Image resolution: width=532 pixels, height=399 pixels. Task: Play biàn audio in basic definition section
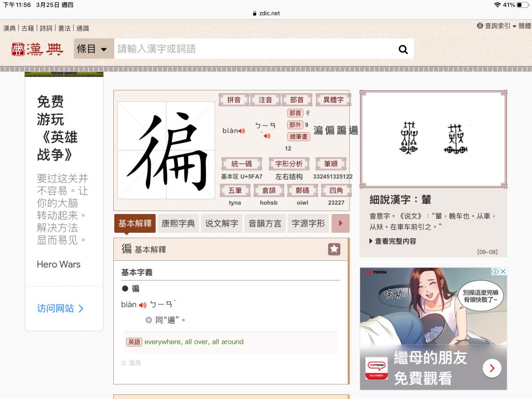point(143,305)
